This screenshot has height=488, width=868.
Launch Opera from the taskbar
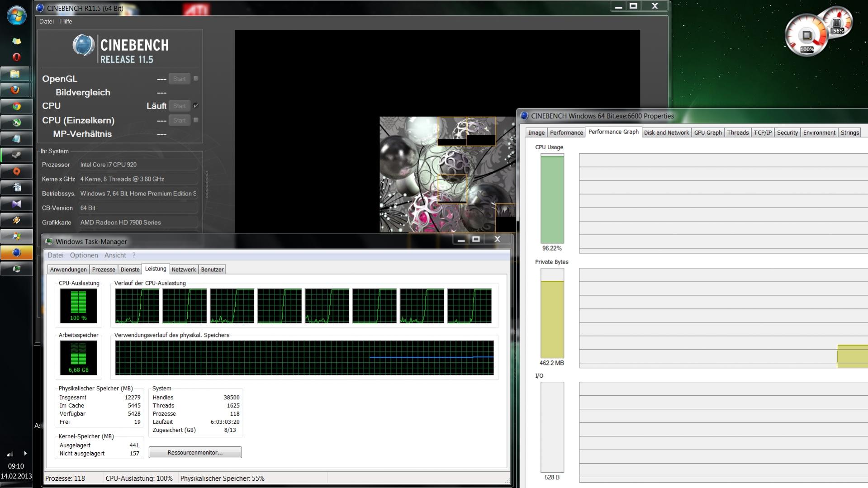[16, 57]
